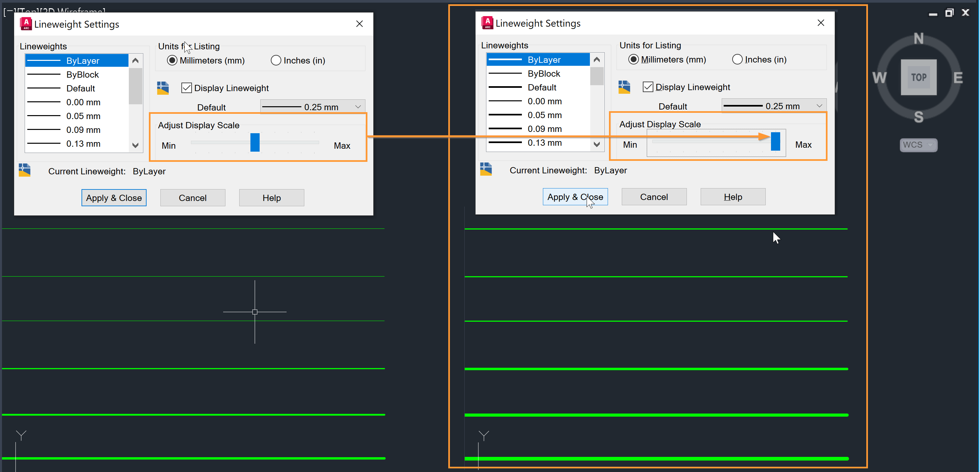Click the ViewCube TOP face

tap(918, 77)
